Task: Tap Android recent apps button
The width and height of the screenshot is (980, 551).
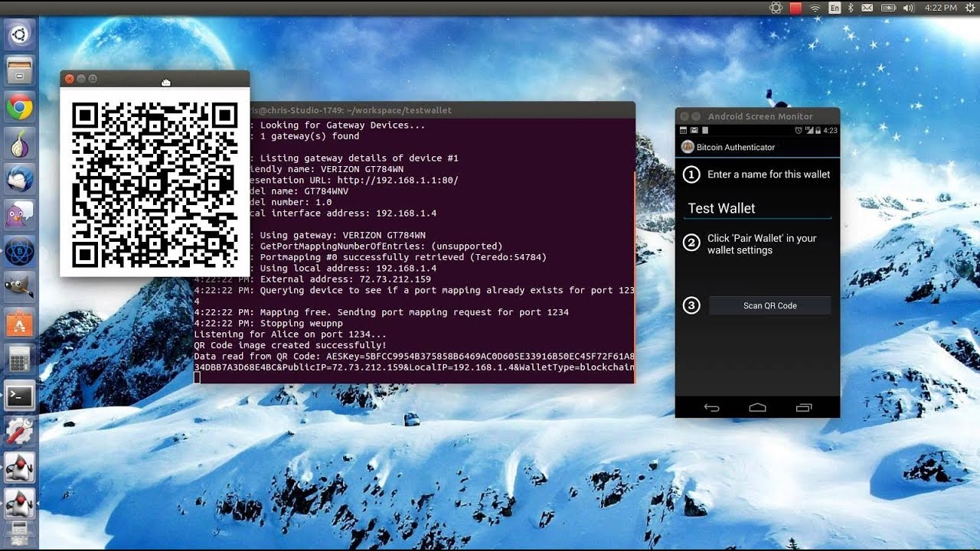Action: (x=803, y=408)
